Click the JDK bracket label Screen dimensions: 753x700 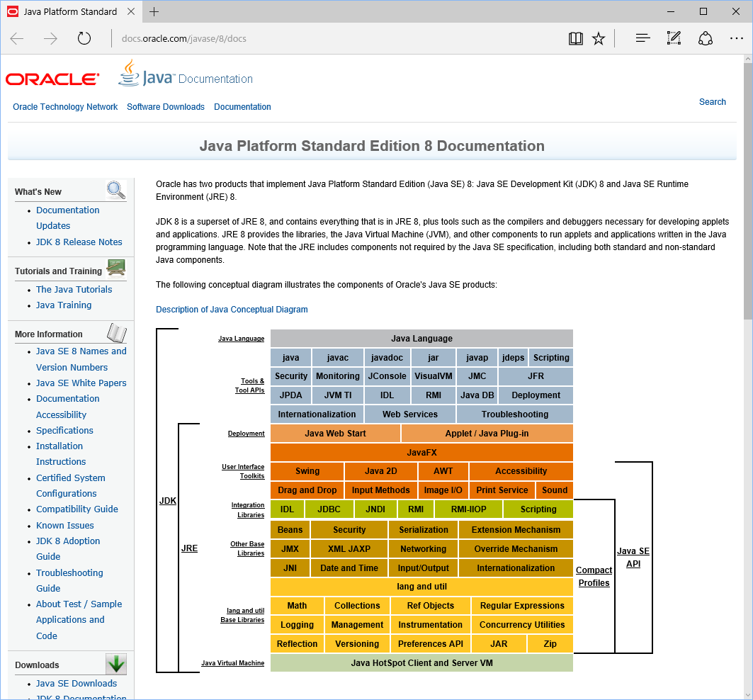[x=168, y=501]
